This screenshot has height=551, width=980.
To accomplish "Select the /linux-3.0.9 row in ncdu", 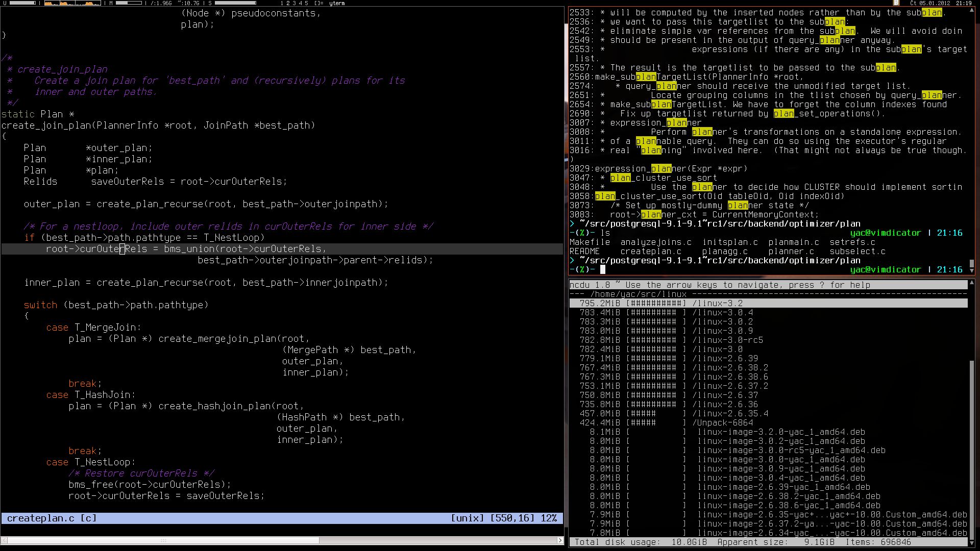I will 768,331.
